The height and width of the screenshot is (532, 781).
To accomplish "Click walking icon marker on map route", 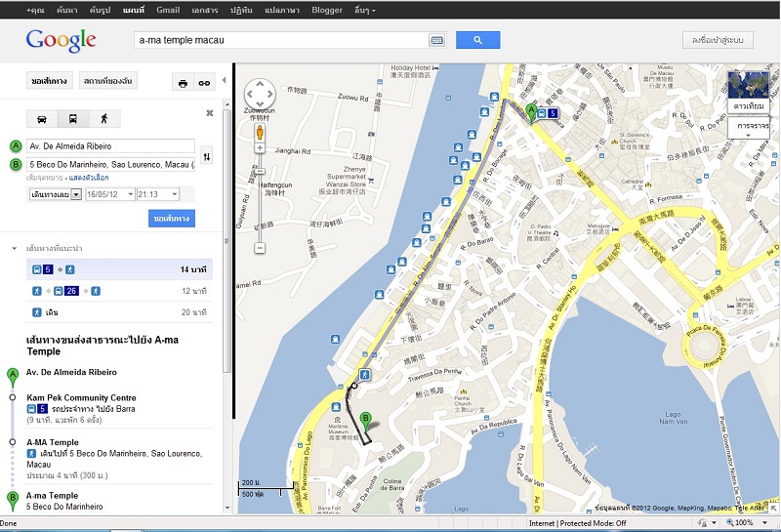I will [x=365, y=374].
